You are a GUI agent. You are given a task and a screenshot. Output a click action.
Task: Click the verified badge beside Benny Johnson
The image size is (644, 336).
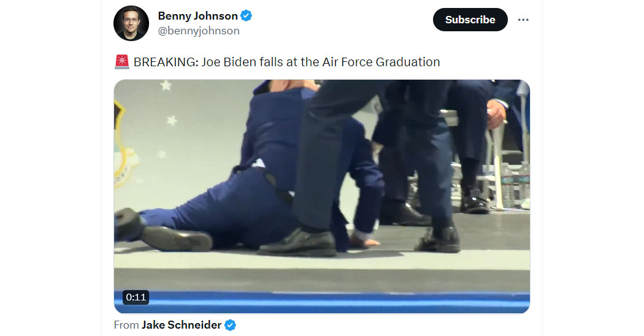246,16
